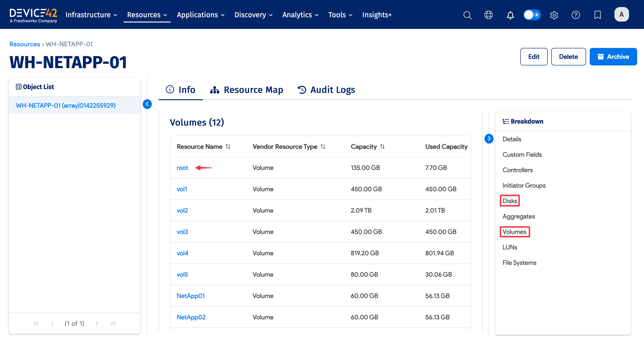Sort by Capacity column
This screenshot has width=644, height=343.
click(x=382, y=147)
